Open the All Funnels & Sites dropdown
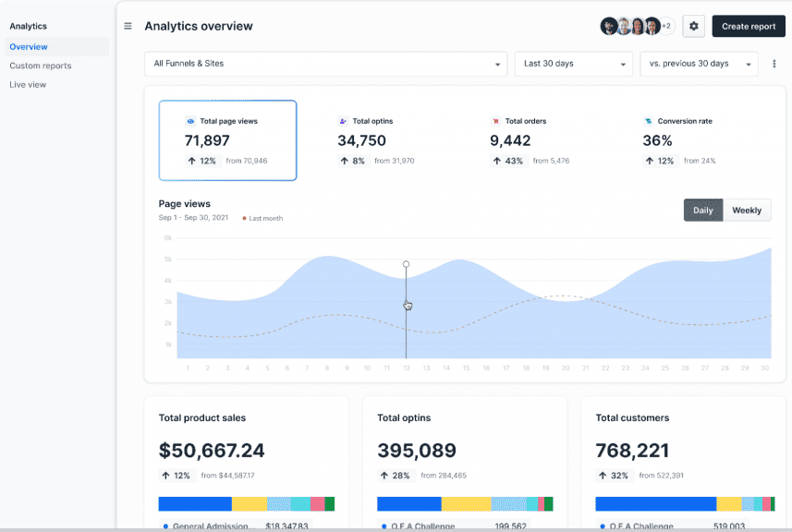The height and width of the screenshot is (532, 792). click(326, 64)
